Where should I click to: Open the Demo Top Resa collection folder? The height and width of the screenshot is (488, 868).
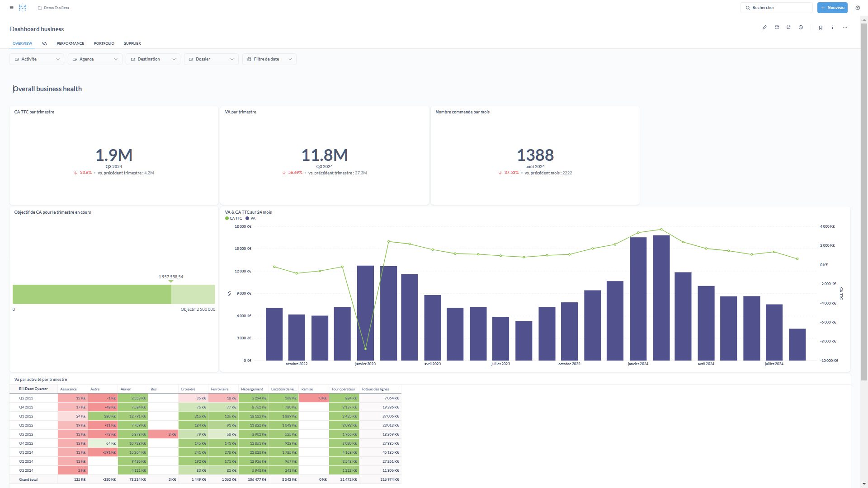point(53,8)
